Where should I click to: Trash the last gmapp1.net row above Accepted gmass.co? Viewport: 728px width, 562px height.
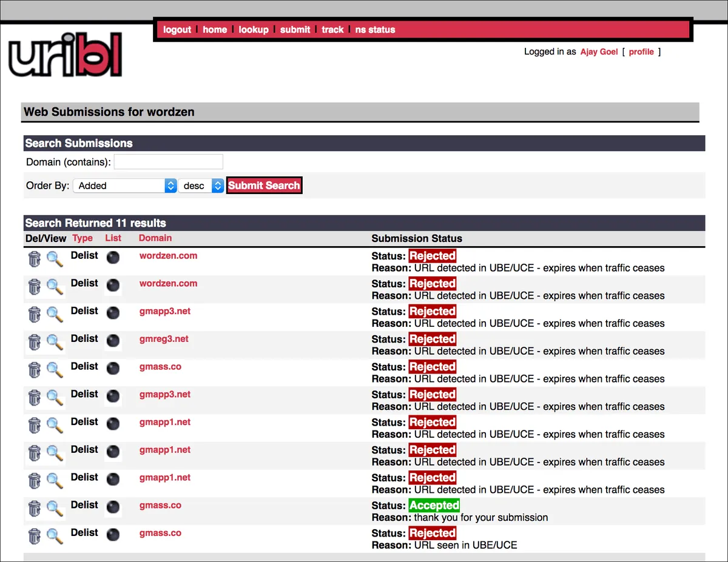pyautogui.click(x=35, y=481)
